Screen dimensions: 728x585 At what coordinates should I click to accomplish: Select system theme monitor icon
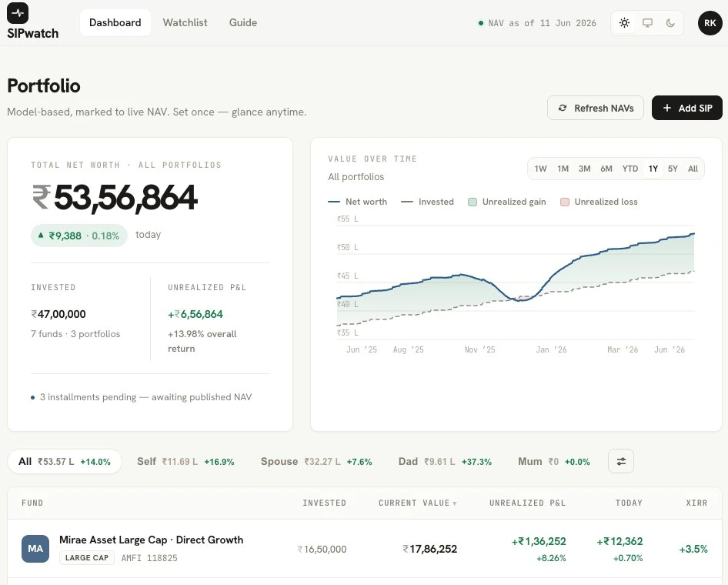647,23
